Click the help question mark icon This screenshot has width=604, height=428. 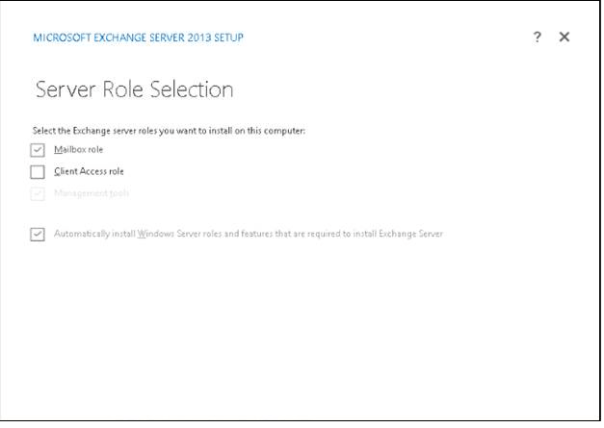[537, 37]
